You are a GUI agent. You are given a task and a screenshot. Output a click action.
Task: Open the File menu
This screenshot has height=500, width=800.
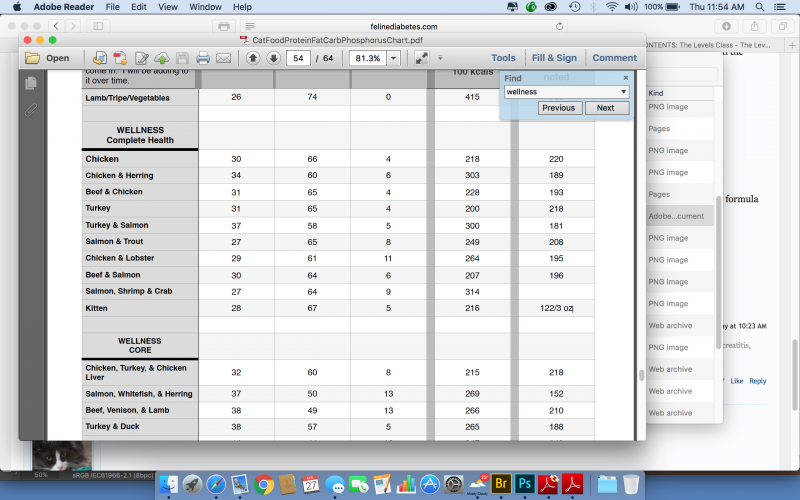pos(112,7)
